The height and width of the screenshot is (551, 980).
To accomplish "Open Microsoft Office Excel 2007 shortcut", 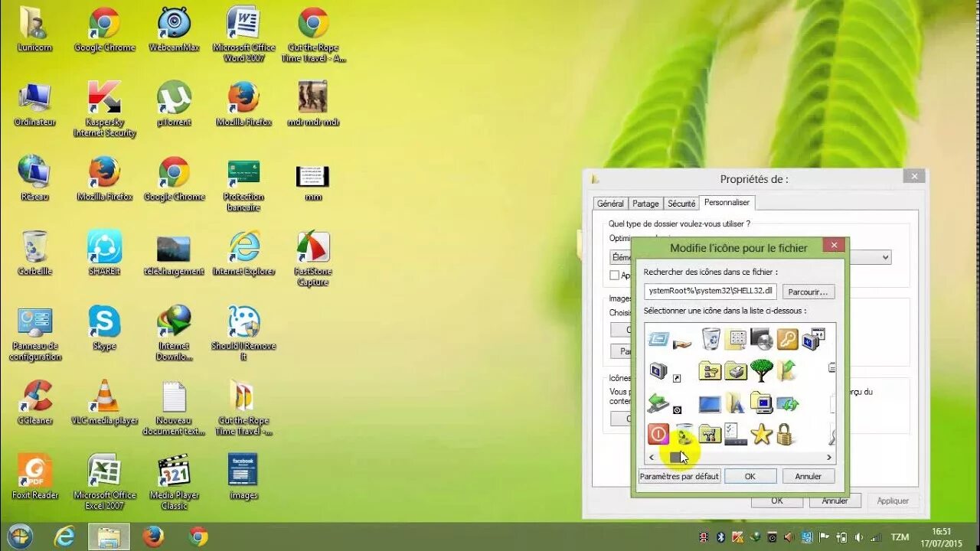I will 104,483.
